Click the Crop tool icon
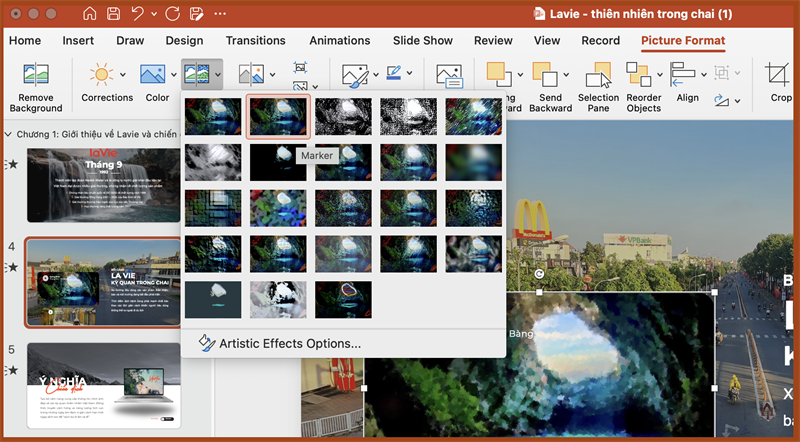Viewport: 800px width, 442px height. (777, 75)
